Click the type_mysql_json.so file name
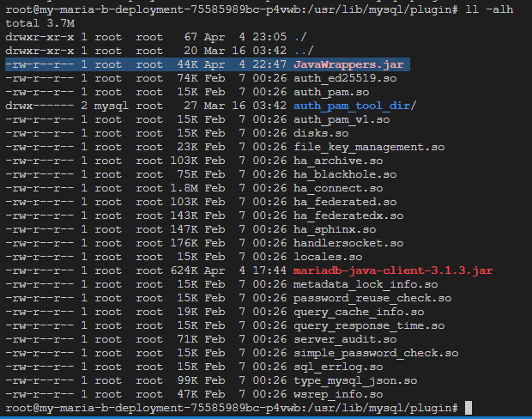Viewport: 532px width, 419px height. click(354, 380)
